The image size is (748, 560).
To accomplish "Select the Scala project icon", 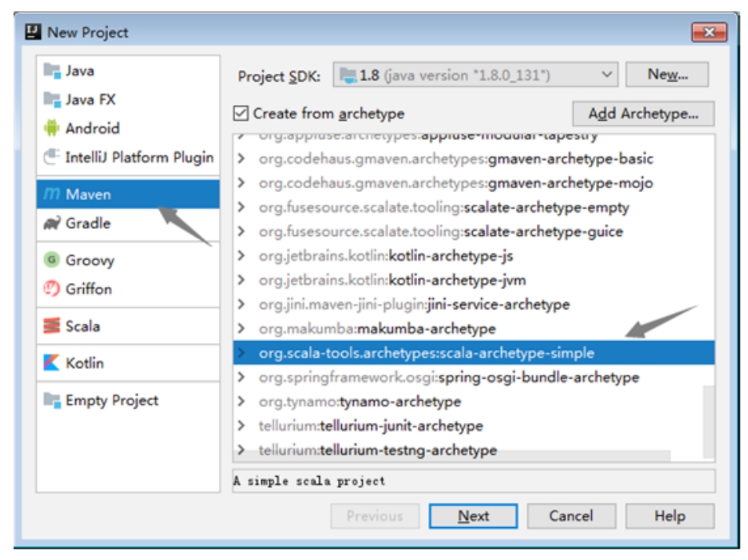I will 52,326.
